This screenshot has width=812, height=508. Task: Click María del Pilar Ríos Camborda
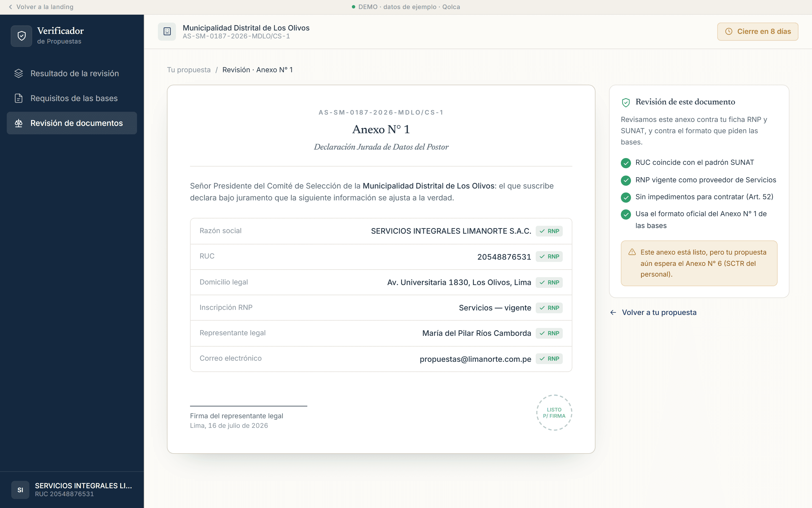click(x=477, y=333)
